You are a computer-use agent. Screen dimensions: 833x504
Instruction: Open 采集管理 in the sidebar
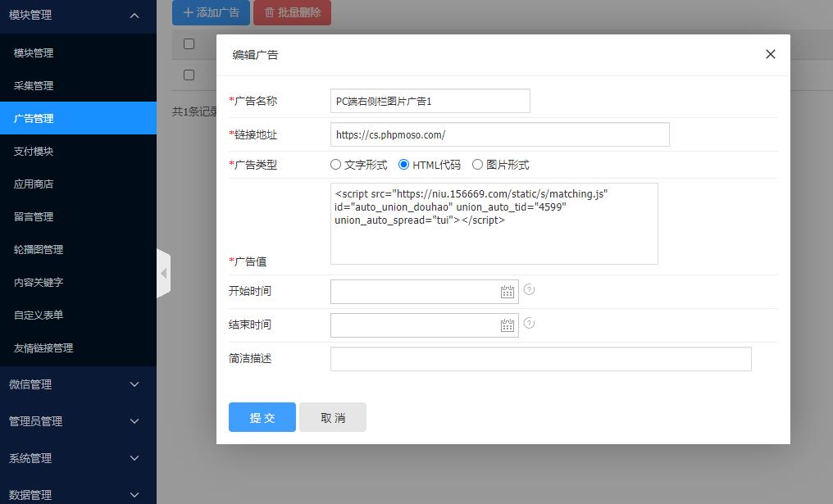34,86
